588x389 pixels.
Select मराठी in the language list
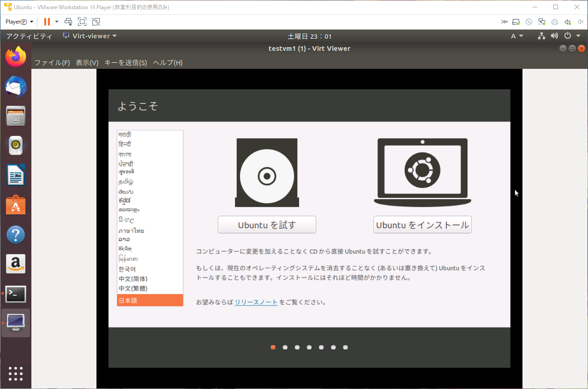click(150, 135)
